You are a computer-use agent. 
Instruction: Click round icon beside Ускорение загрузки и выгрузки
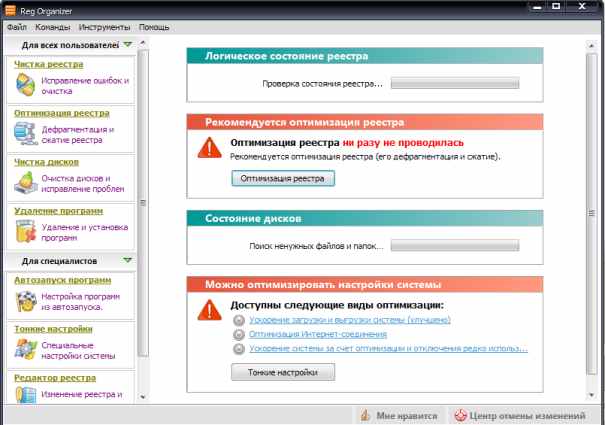point(239,320)
